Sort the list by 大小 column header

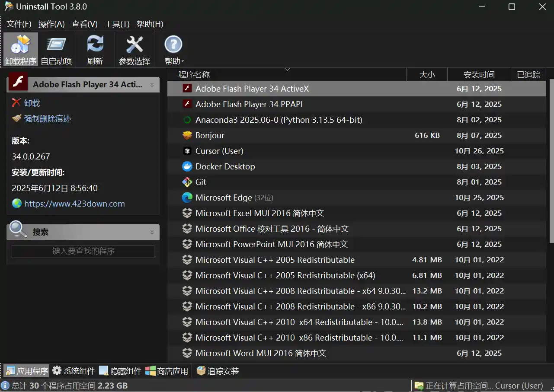427,75
